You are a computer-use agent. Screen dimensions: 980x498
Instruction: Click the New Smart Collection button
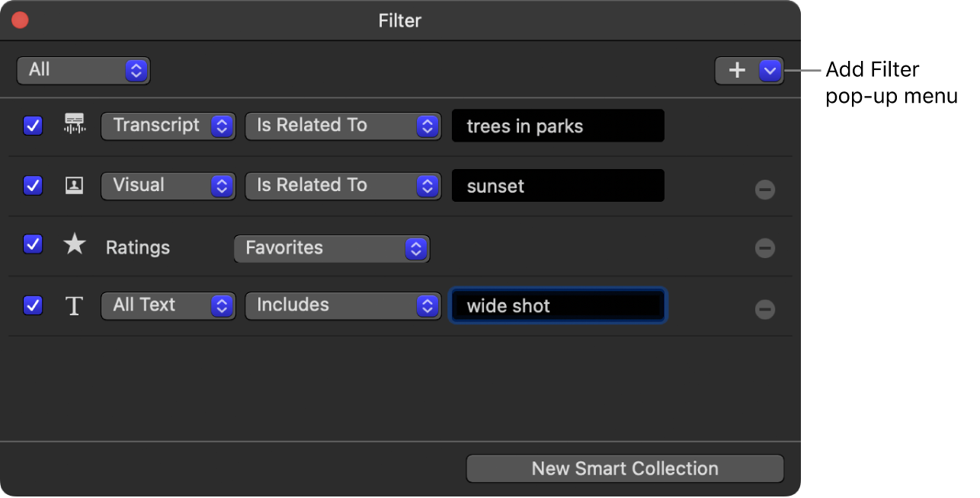tap(624, 468)
